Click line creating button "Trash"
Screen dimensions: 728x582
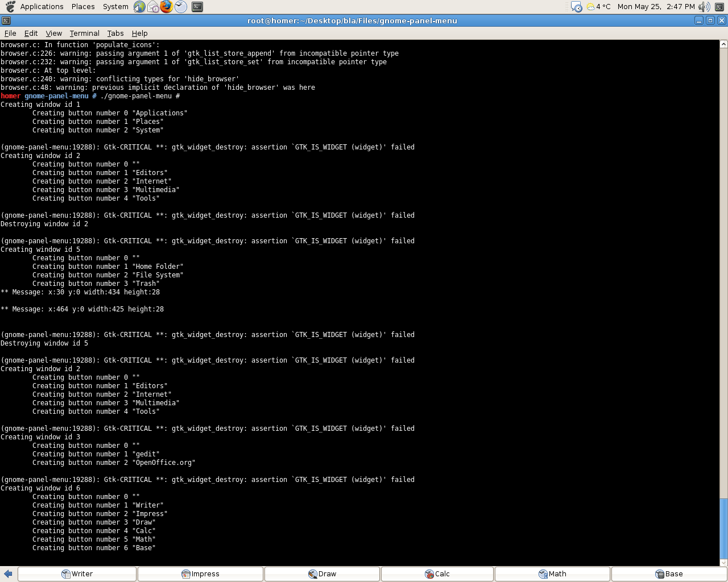point(96,284)
